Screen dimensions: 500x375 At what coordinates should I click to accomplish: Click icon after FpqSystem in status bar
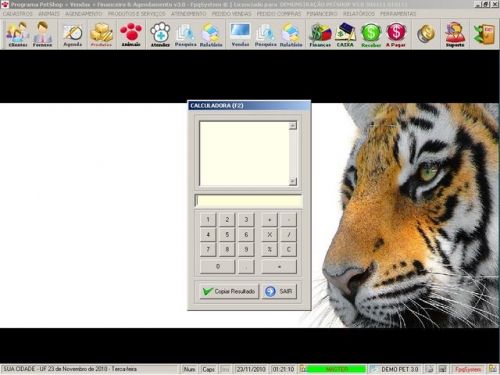(492, 369)
